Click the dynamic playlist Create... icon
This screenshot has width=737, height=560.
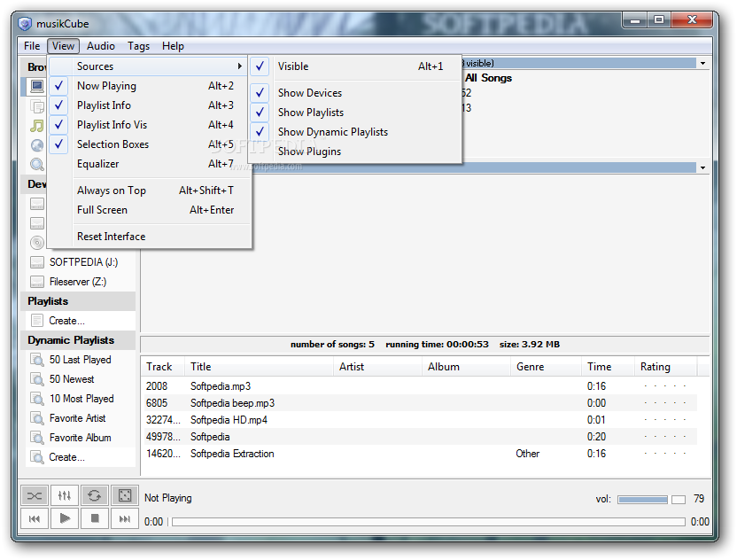pos(36,457)
